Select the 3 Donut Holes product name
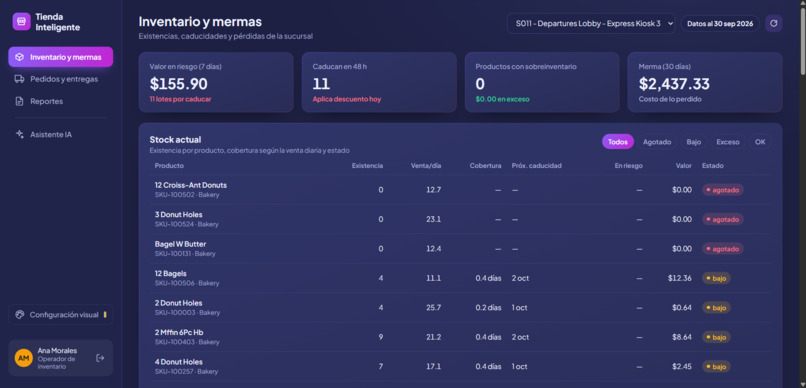The height and width of the screenshot is (388, 806). pos(178,214)
